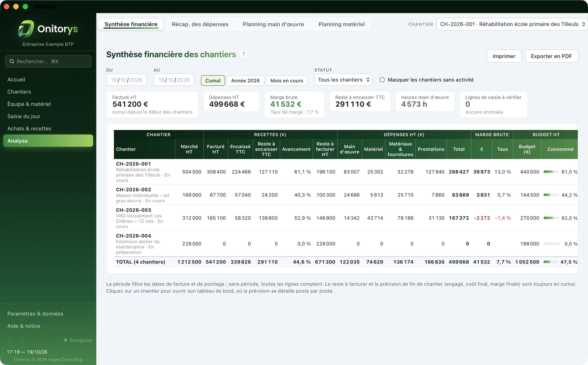
Task: Click the AU end date field
Action: [x=174, y=80]
